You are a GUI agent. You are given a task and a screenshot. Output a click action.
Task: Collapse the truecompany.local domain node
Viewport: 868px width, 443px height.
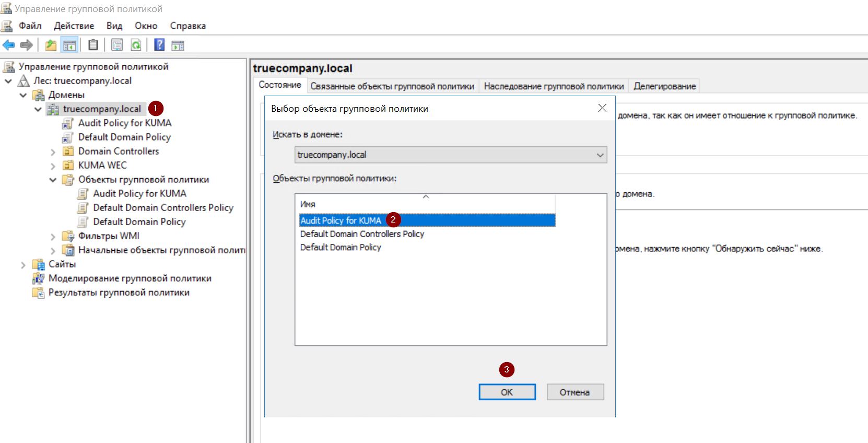(x=38, y=109)
